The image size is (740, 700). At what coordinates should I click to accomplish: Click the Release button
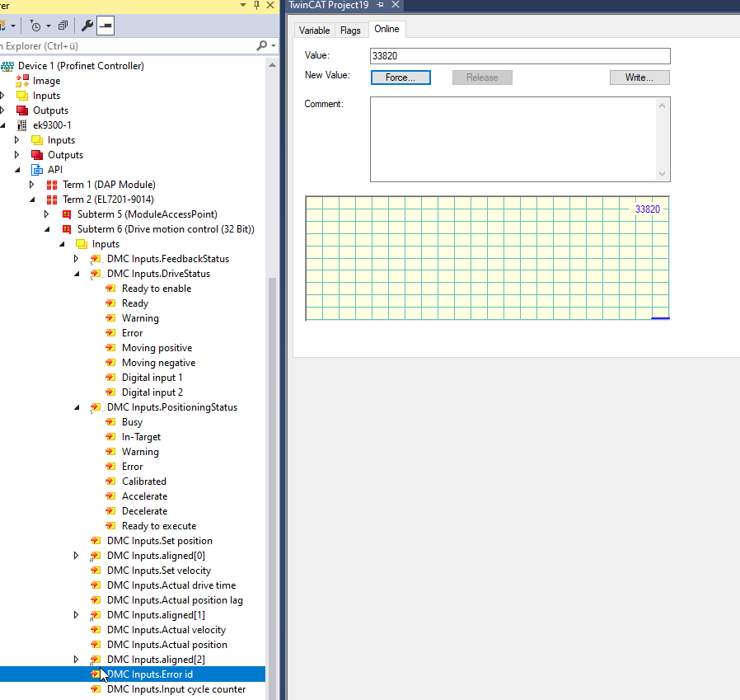482,78
